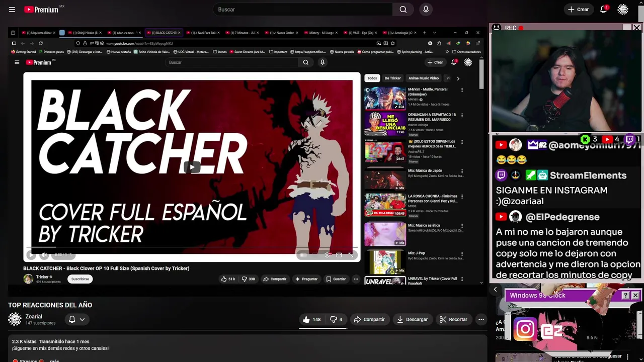644x362 pixels.
Task: Click the Instagram logo in overlay
Action: coord(525,330)
